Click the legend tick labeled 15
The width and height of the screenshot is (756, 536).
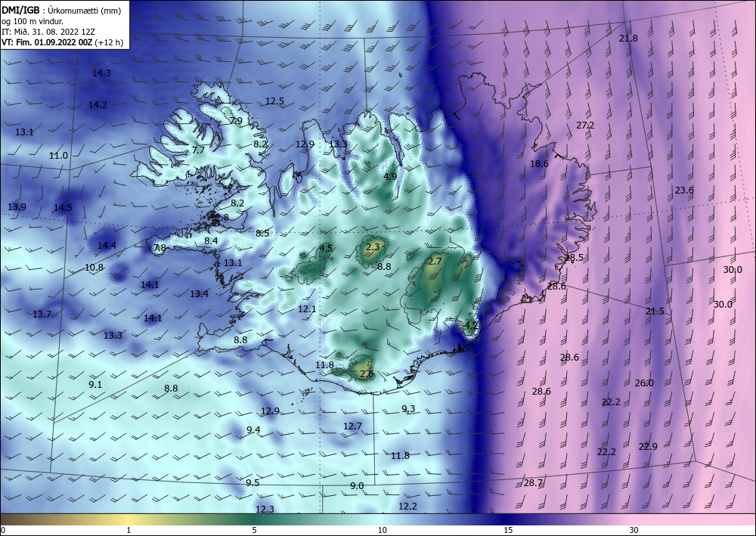pos(508,530)
